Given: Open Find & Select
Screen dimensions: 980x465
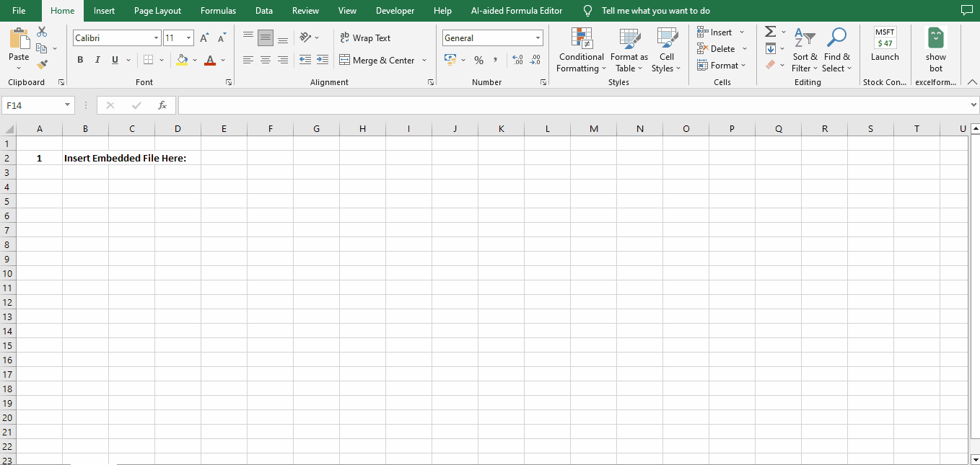Looking at the screenshot, I should click(x=836, y=50).
